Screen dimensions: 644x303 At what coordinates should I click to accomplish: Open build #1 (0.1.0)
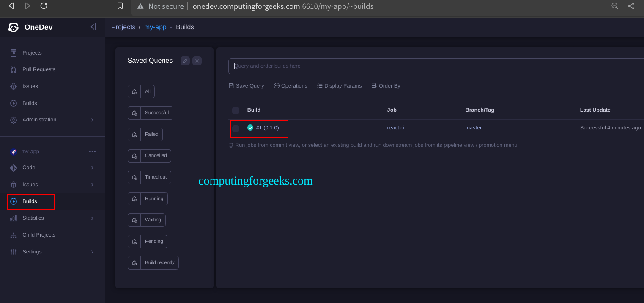[267, 127]
